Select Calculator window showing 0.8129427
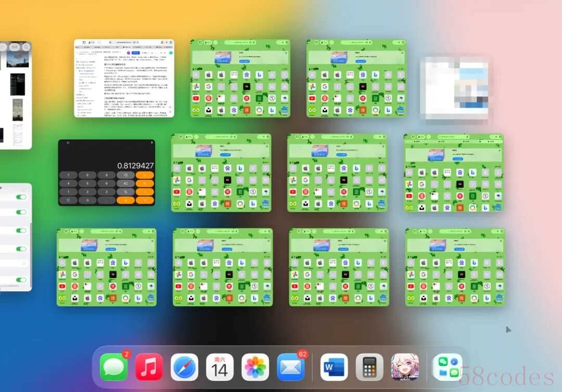Screen dimensions: 562x392 point(107,173)
